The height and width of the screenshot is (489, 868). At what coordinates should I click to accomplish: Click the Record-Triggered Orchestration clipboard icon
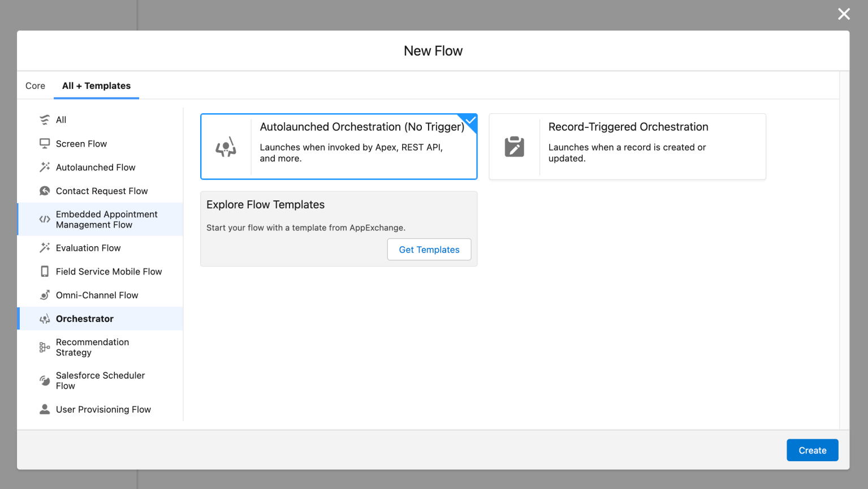coord(515,147)
